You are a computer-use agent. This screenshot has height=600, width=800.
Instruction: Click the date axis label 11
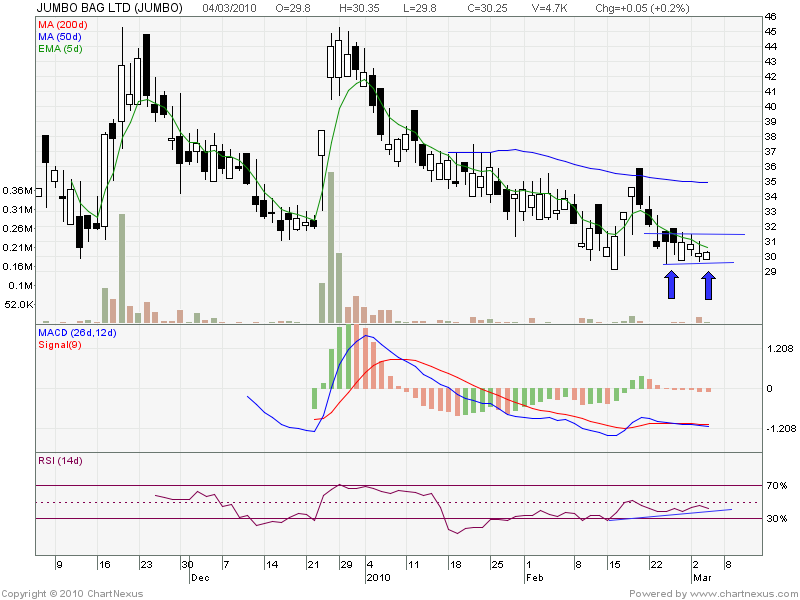[x=413, y=565]
